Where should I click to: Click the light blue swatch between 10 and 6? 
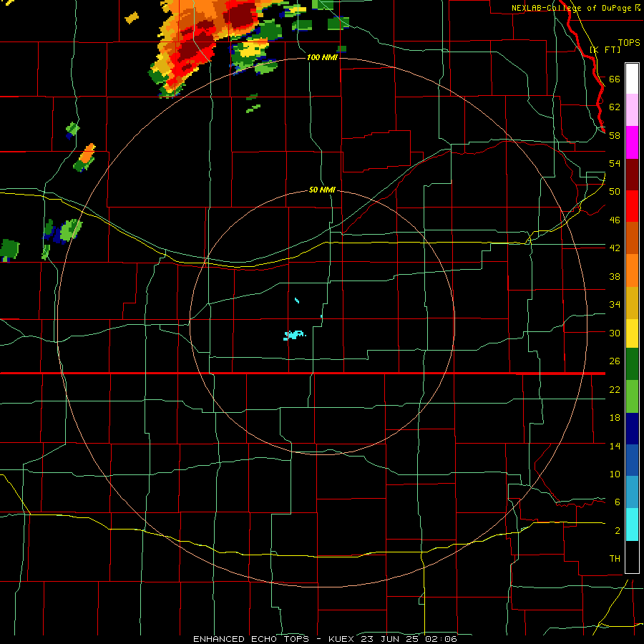pyautogui.click(x=632, y=492)
